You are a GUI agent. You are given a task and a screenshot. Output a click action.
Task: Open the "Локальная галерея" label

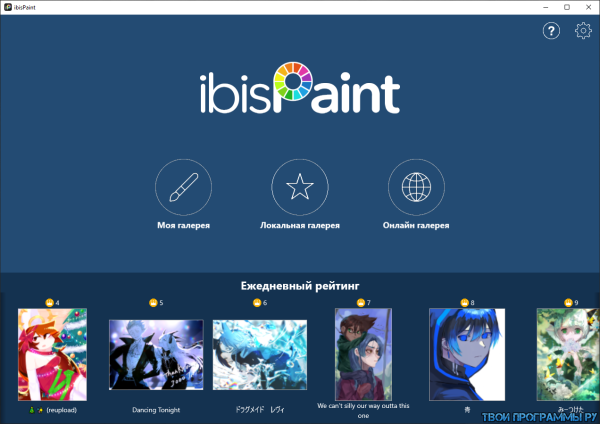pos(300,225)
